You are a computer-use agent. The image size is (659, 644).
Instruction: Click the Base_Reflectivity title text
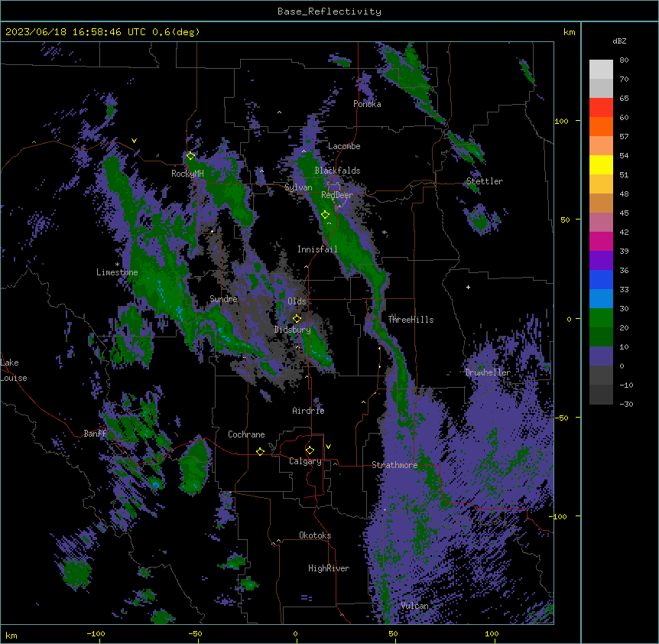pos(329,11)
